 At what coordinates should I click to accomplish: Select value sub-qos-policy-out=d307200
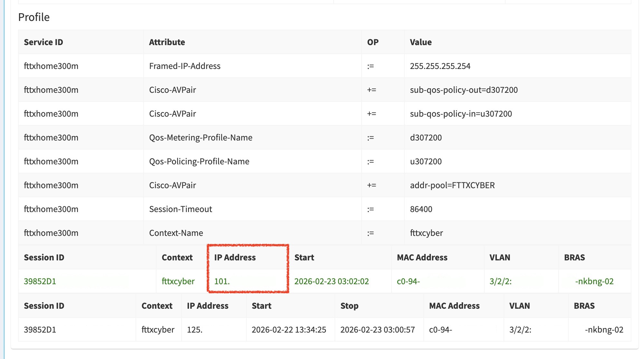464,90
